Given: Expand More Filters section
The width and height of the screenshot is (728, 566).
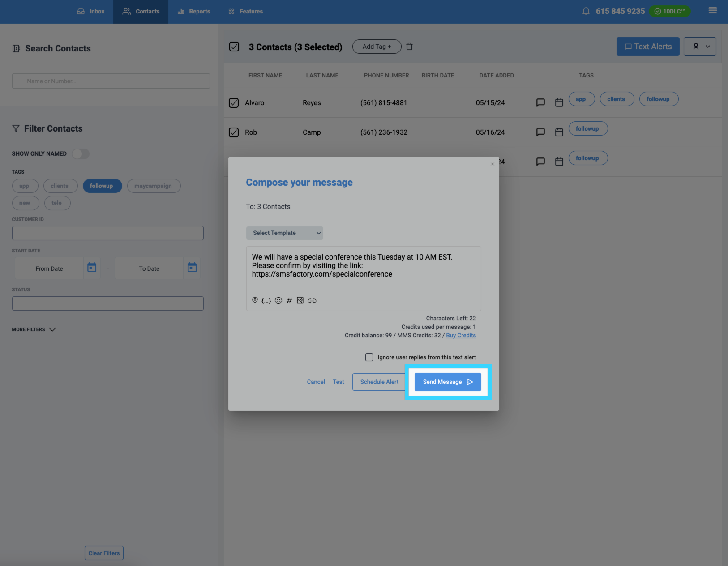Looking at the screenshot, I should coord(34,329).
